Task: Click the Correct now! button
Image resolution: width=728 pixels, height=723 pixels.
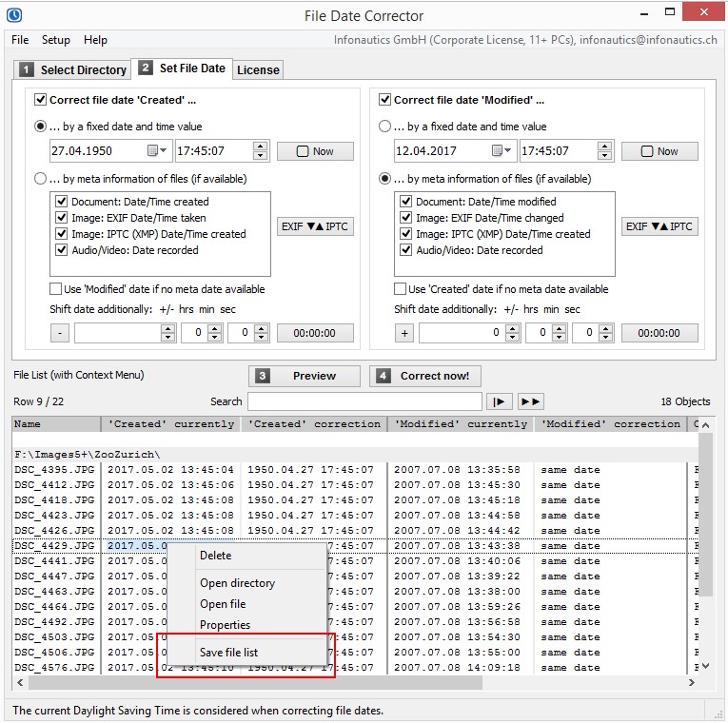Action: [x=424, y=376]
